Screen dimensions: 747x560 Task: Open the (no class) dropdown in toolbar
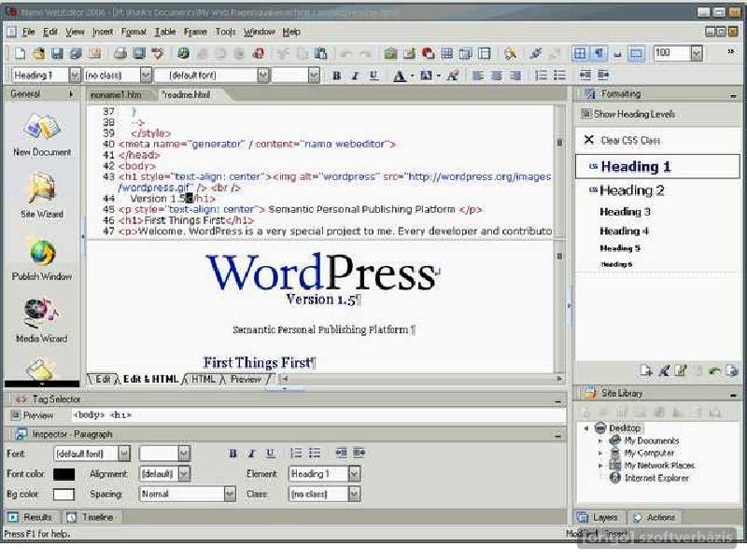146,76
